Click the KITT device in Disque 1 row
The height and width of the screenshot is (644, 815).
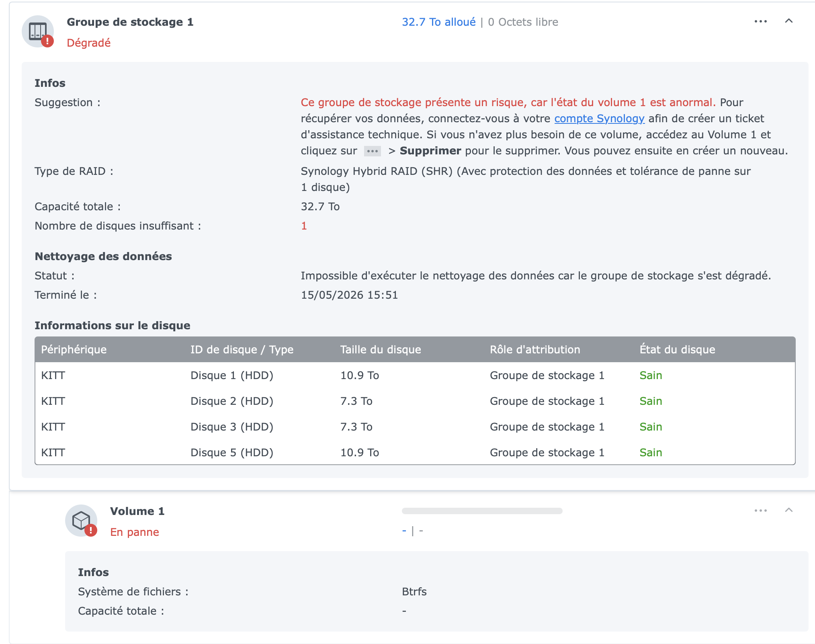53,375
